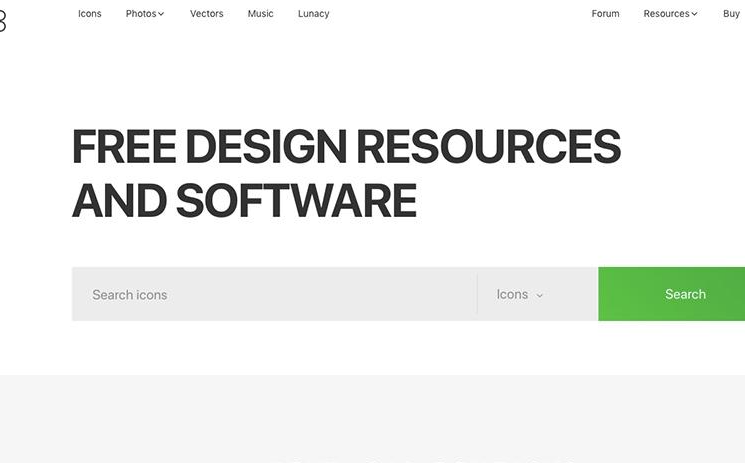The height and width of the screenshot is (463, 745).
Task: Open the Icons category dropdown in search bar
Action: click(x=519, y=294)
